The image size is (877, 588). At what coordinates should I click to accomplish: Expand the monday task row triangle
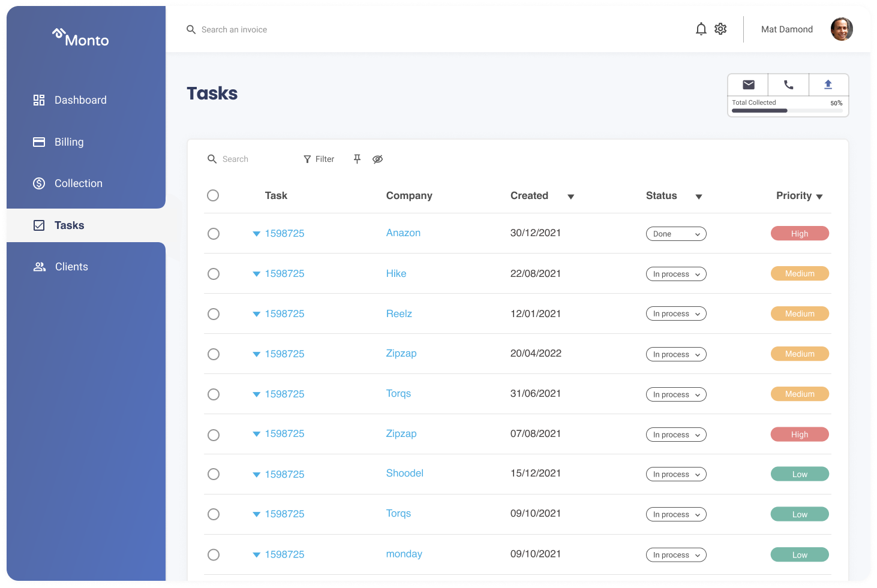[256, 555]
